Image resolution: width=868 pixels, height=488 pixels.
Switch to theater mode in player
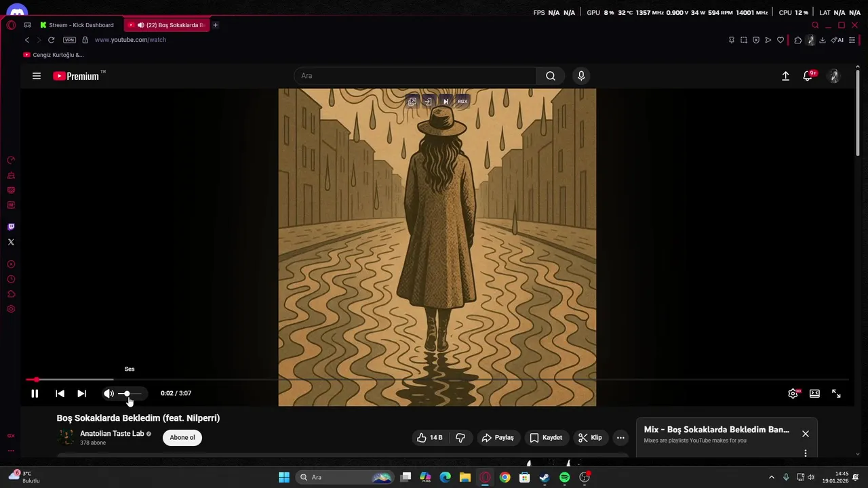click(x=814, y=393)
